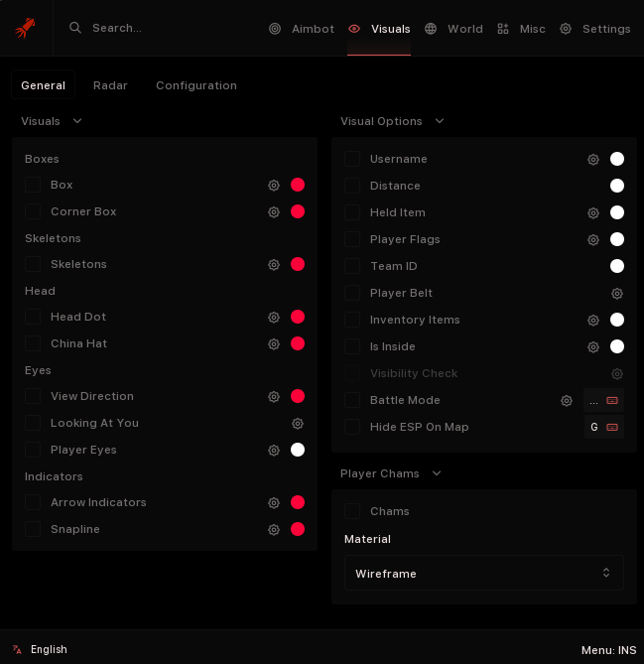The width and height of the screenshot is (644, 664).
Task: Toggle the Inventory Items checkbox
Action: (352, 320)
